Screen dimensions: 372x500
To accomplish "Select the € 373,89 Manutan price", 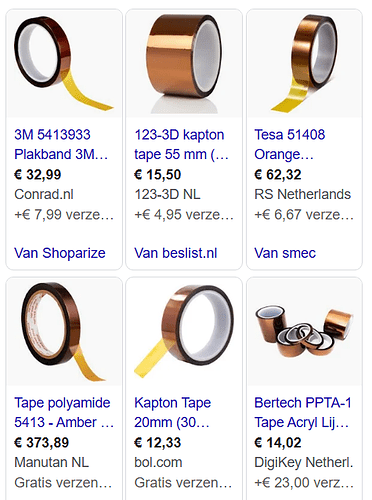I will [42, 443].
